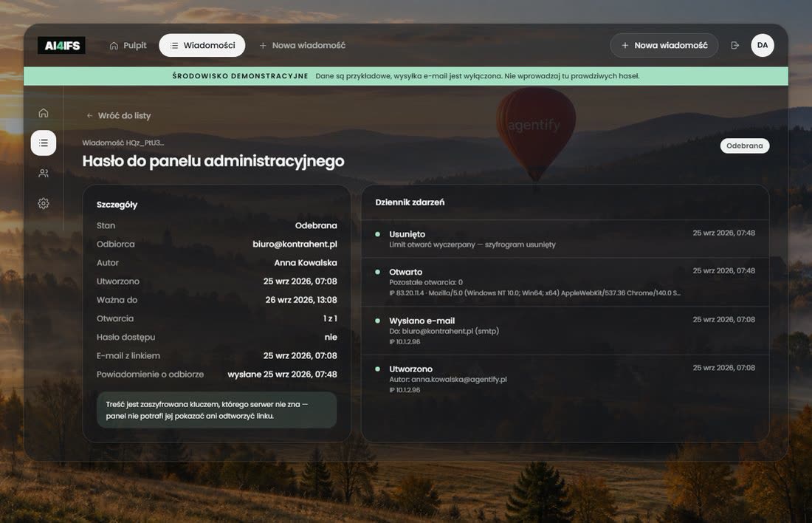Click the message title Hasło do panelu administracyjnego
812x523 pixels.
tap(213, 161)
